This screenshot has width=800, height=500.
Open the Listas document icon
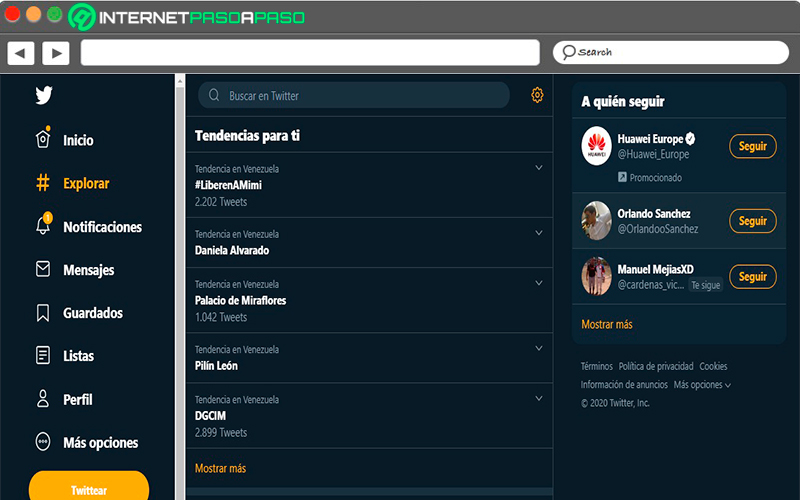(43, 355)
